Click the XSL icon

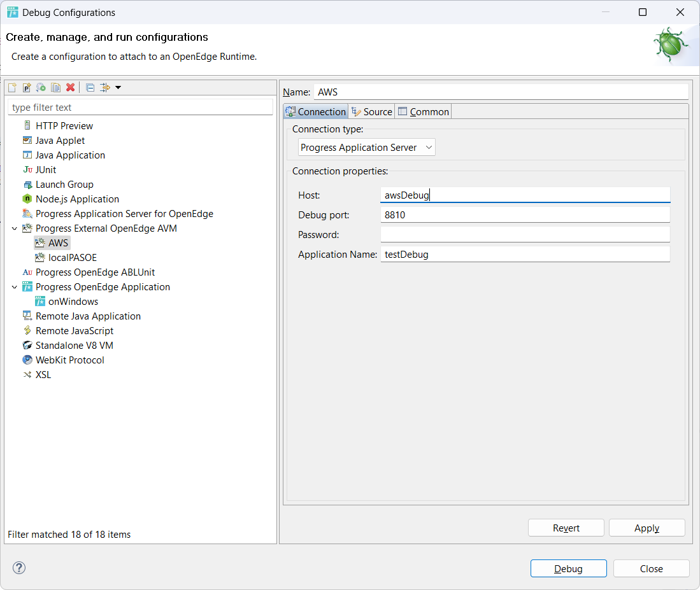(x=27, y=375)
